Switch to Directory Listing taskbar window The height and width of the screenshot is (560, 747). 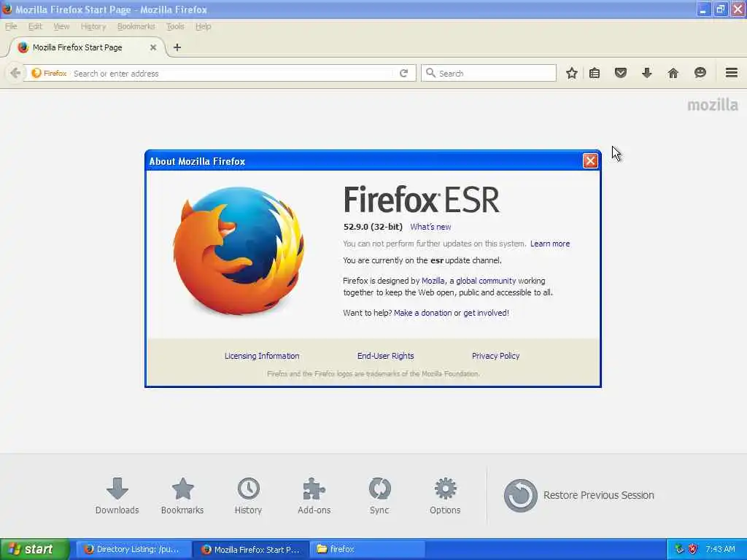tap(134, 549)
